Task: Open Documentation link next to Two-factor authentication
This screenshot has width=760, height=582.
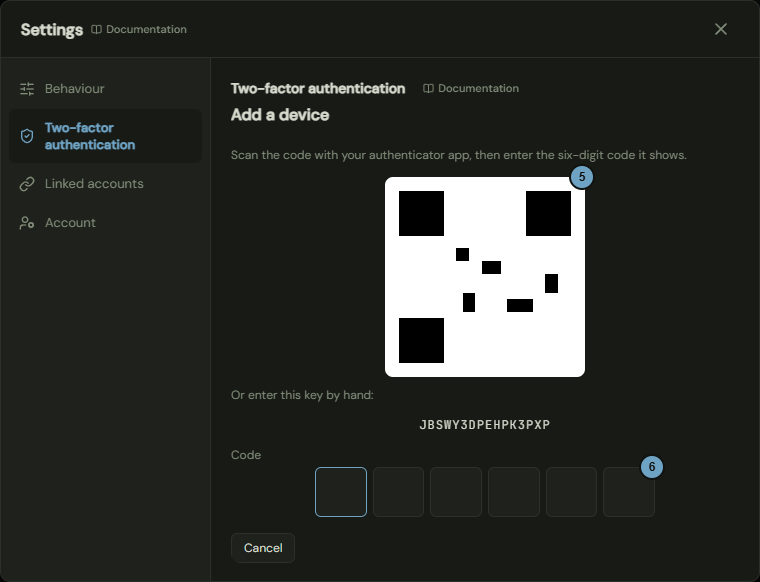Action: [471, 89]
